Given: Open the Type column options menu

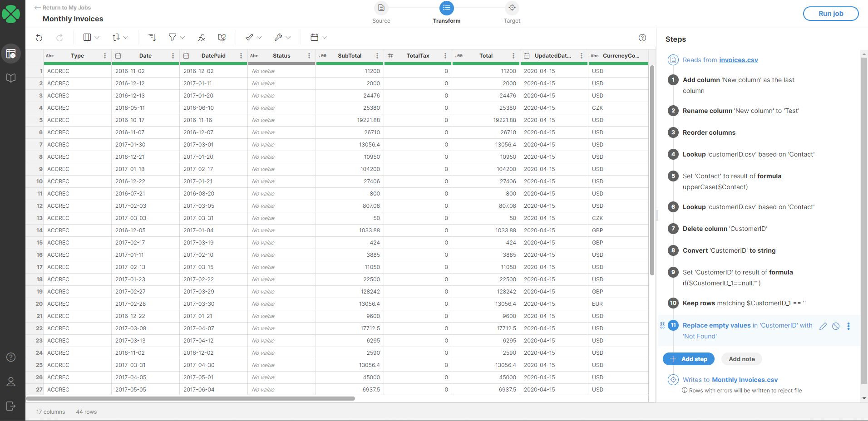Looking at the screenshot, I should click(x=105, y=56).
